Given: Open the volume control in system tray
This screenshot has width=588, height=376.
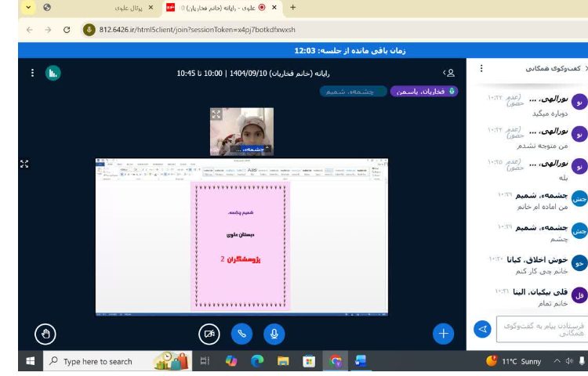Looking at the screenshot, I should click(569, 361).
